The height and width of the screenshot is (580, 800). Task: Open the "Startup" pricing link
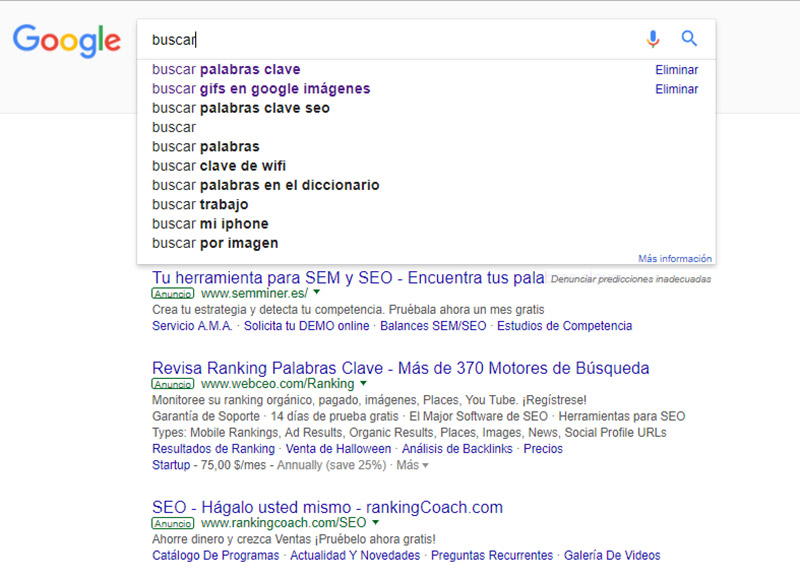pos(171,465)
